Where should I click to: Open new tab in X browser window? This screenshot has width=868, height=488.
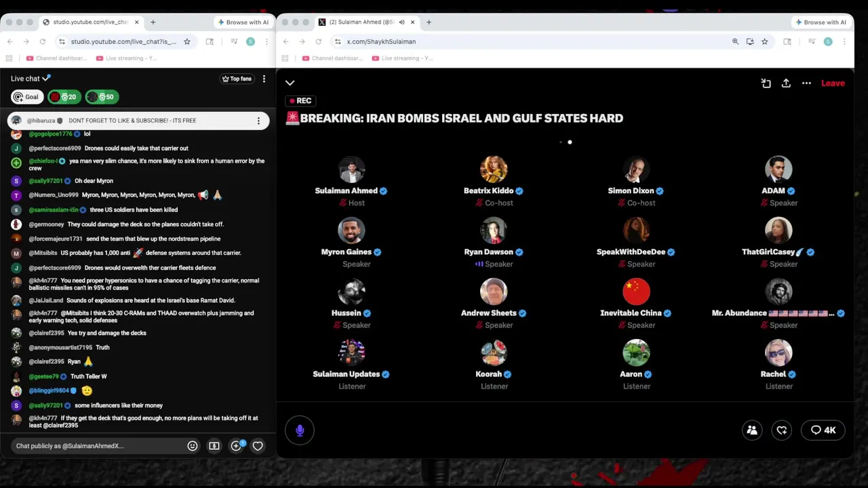[x=429, y=22]
